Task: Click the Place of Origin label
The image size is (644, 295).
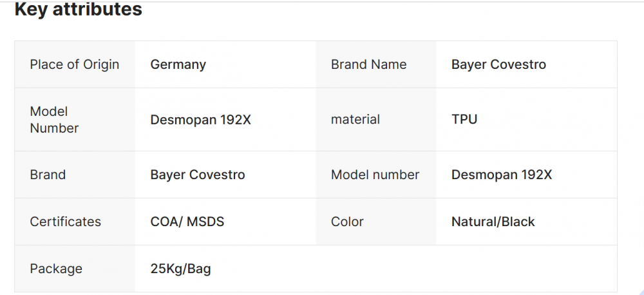Action: click(74, 64)
